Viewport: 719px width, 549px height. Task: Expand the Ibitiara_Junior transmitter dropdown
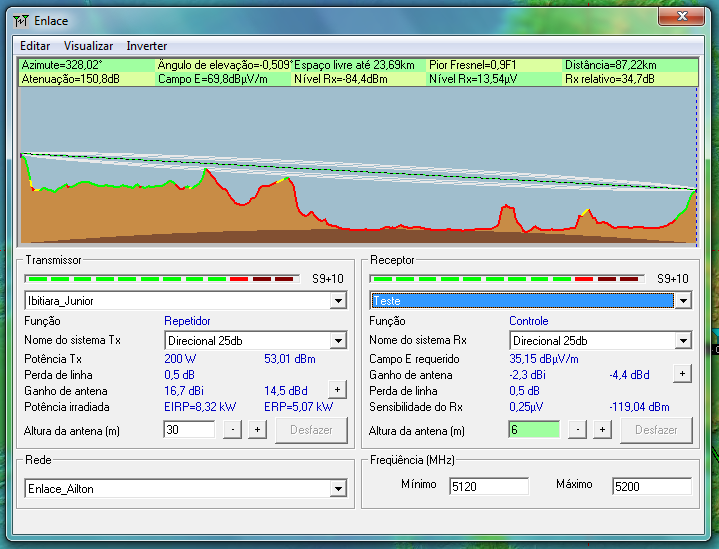tap(338, 301)
